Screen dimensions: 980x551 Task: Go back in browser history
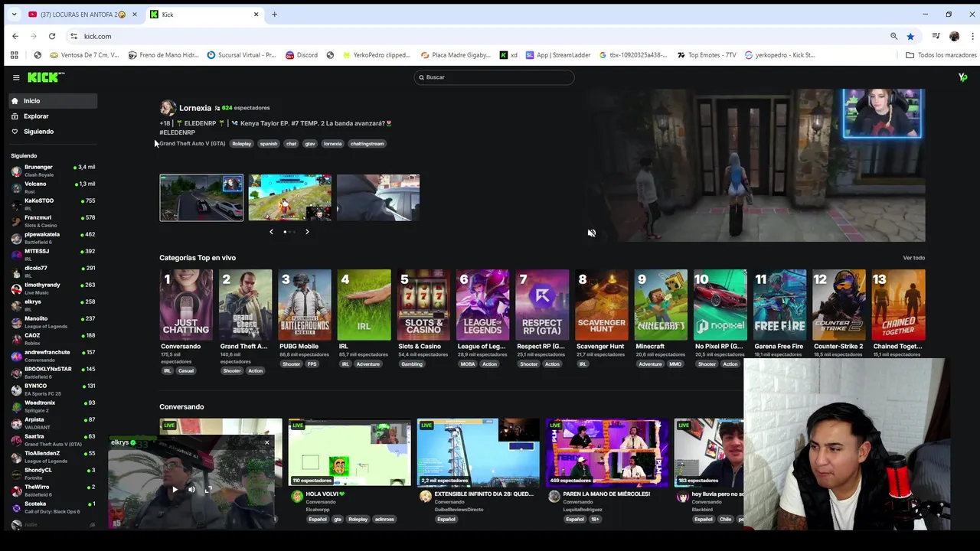pos(15,36)
